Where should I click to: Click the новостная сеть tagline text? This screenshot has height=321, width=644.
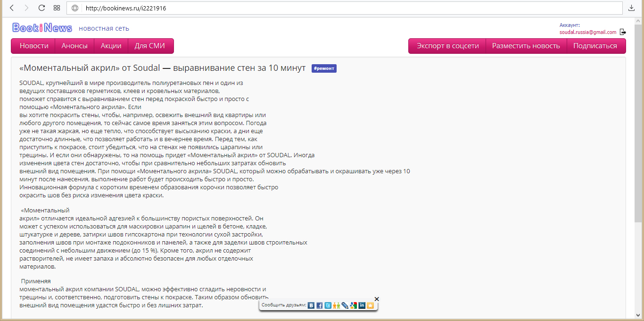[x=104, y=28]
